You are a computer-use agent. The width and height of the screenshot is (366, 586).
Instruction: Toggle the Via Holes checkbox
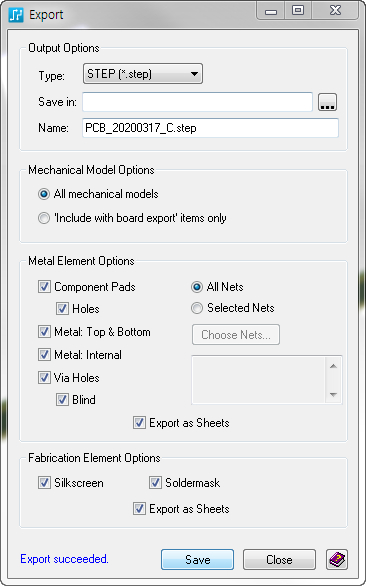click(x=44, y=377)
